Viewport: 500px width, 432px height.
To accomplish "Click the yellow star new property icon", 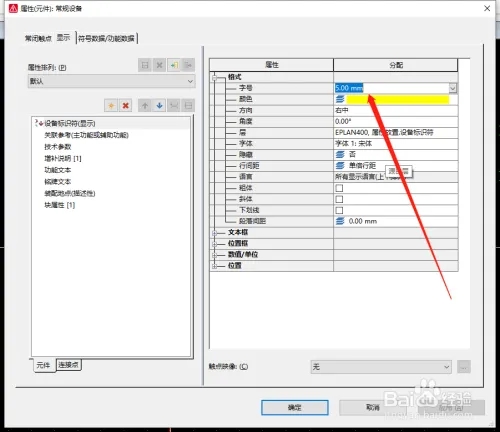I will click(x=111, y=106).
